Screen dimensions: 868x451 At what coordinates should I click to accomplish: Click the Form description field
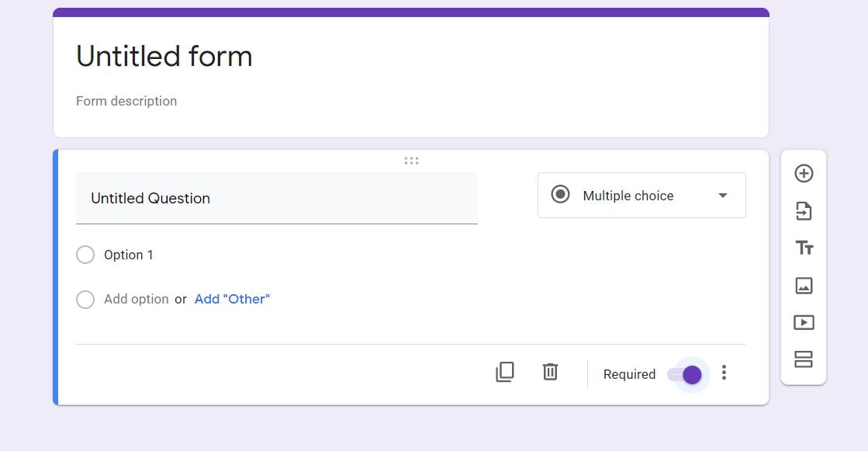coord(126,101)
